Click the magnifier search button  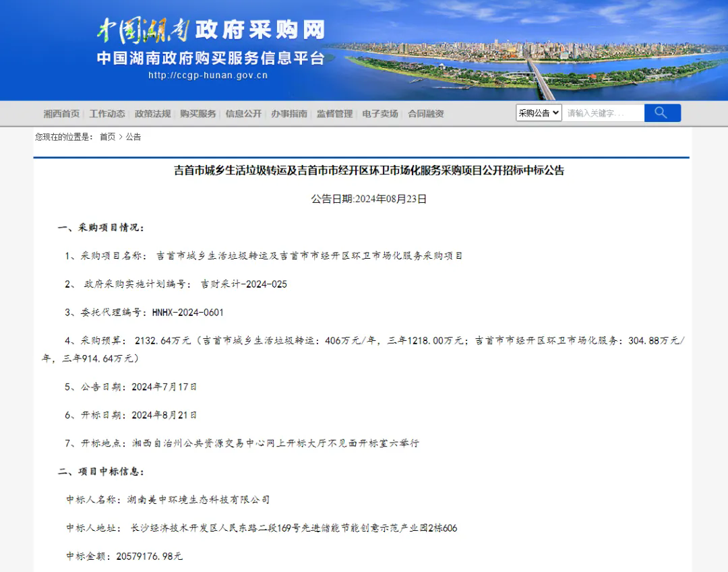[662, 113]
